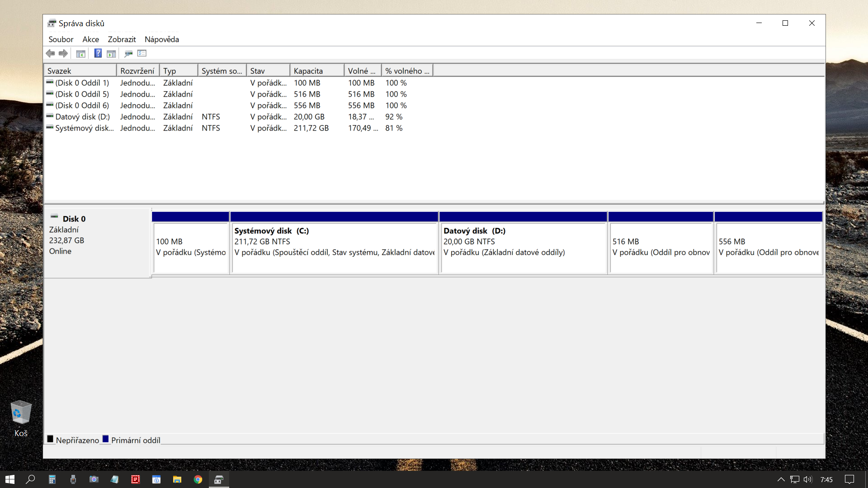Click the Disk 0 label panel

pyautogui.click(x=97, y=242)
